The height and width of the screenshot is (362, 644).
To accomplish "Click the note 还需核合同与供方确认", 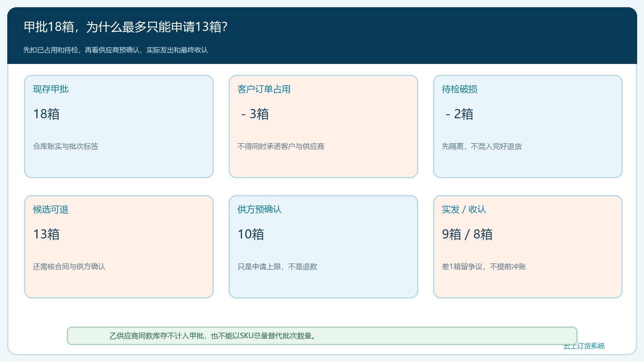I will 69,267.
